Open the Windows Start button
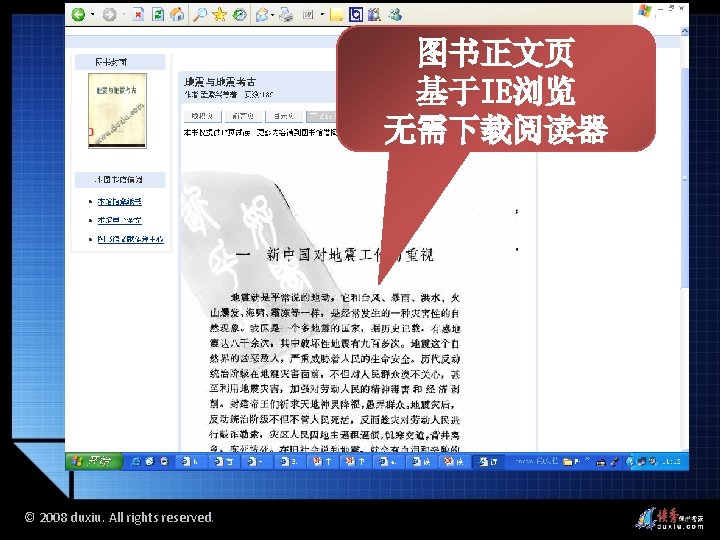 coord(94,461)
